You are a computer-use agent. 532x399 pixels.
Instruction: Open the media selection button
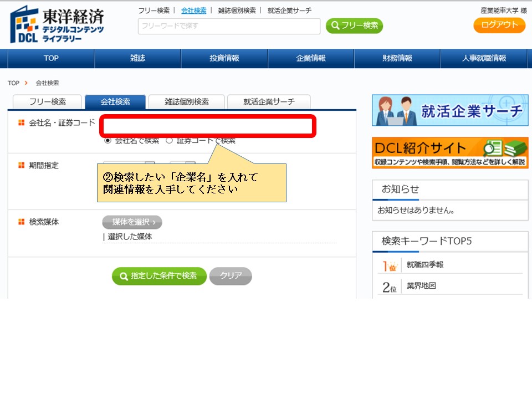tap(132, 222)
